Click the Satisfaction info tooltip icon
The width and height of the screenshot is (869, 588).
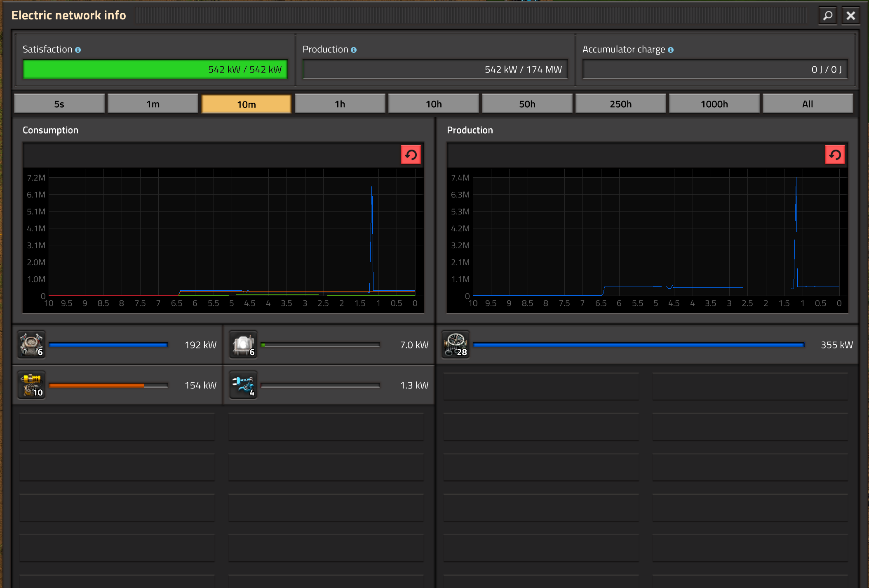tap(78, 50)
